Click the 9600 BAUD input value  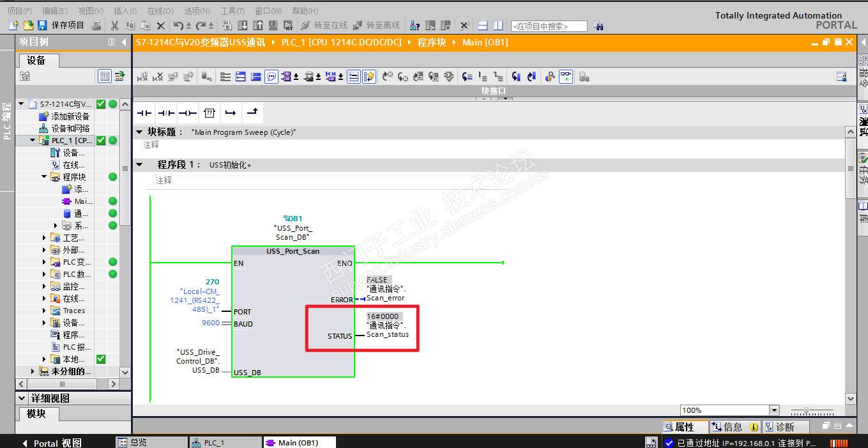(211, 323)
